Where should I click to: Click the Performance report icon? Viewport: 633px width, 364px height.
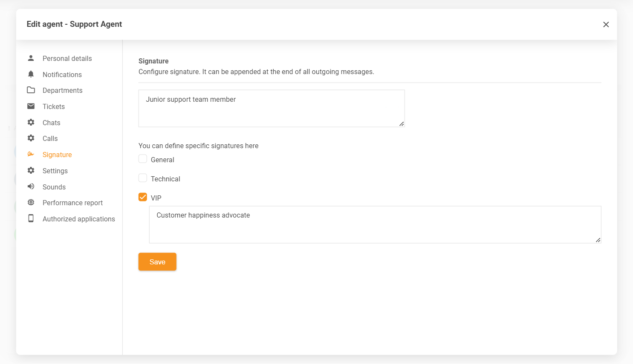tap(31, 203)
